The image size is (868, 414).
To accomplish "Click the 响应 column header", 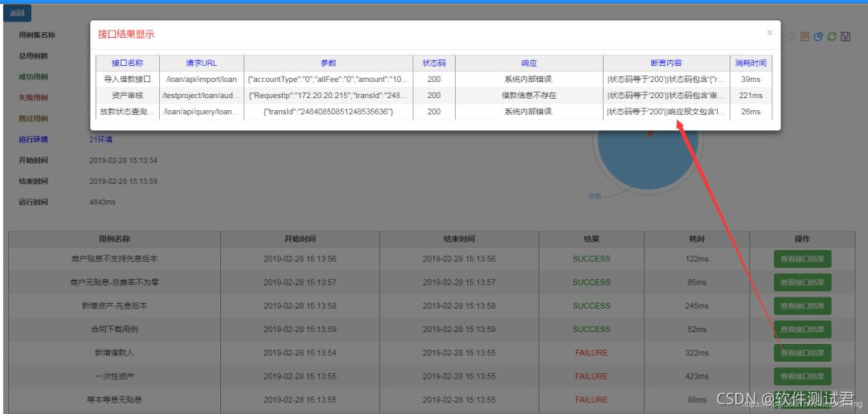I will click(x=529, y=63).
